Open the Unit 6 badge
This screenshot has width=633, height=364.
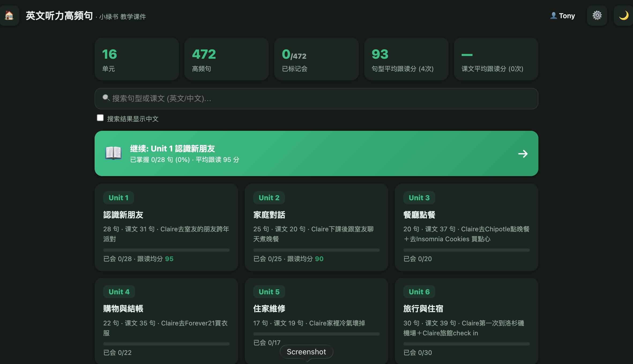pyautogui.click(x=419, y=292)
